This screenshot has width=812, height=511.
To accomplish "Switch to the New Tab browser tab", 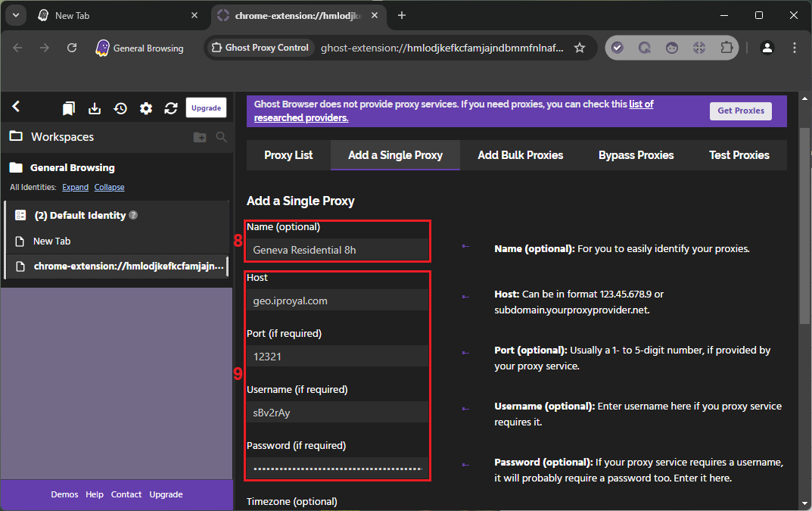I will [x=117, y=16].
